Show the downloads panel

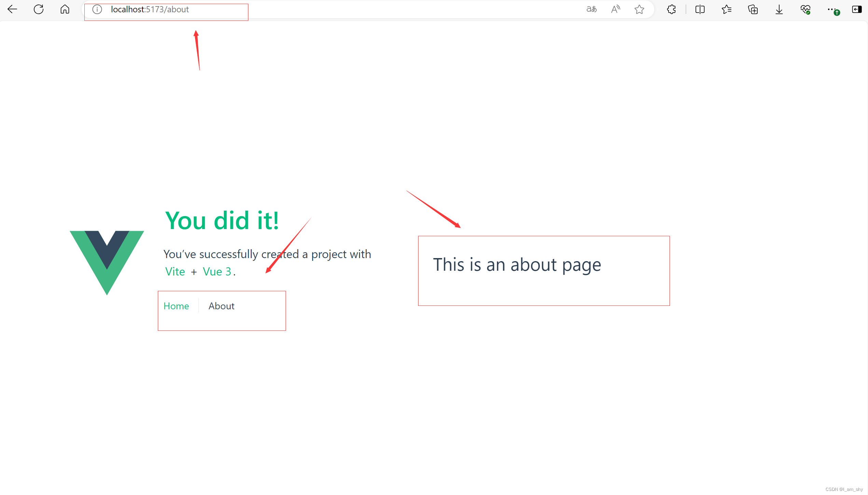coord(779,9)
